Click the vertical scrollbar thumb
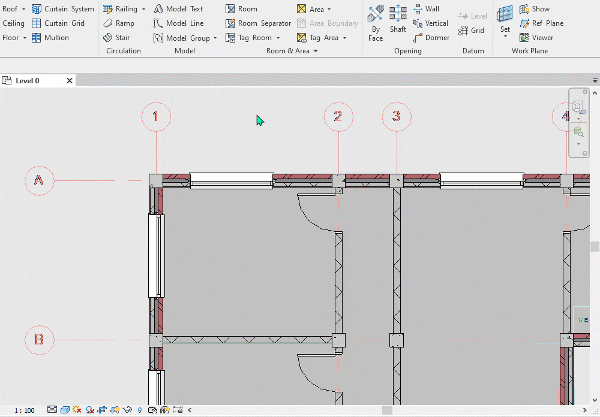The width and height of the screenshot is (600, 417). 595,246
